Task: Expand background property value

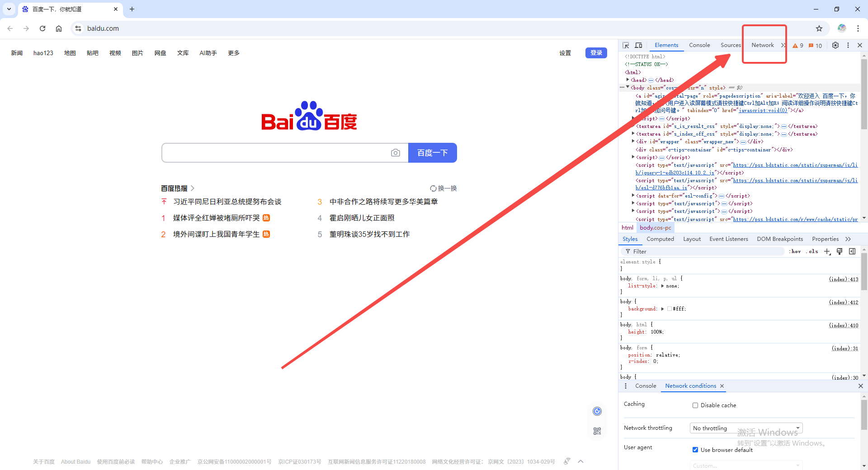Action: (662, 309)
